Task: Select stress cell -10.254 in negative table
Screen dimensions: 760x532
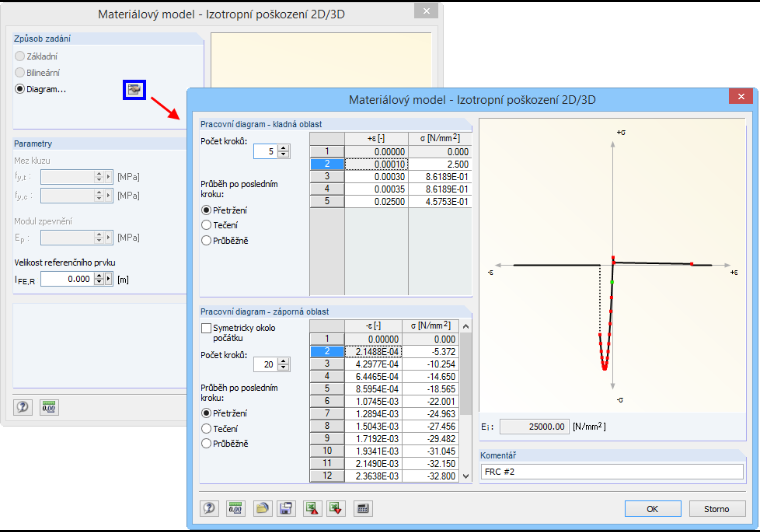Action: pos(430,364)
